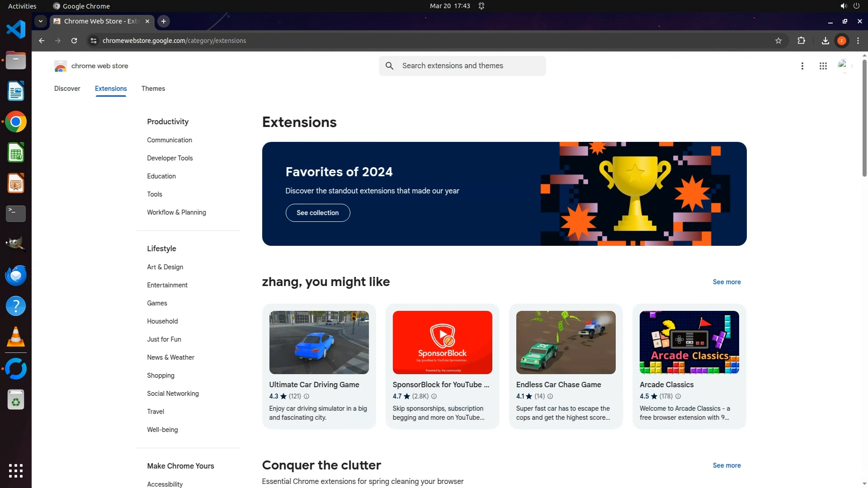Reload the page

tap(74, 41)
